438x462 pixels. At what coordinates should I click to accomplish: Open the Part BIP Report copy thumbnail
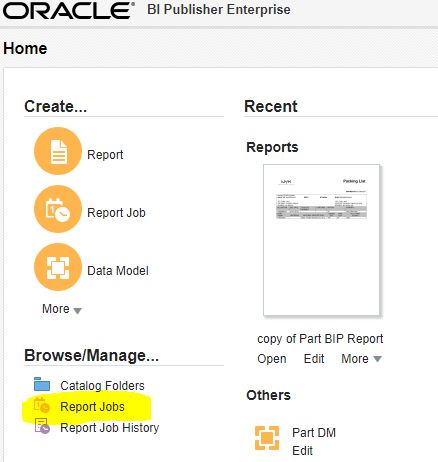tap(321, 240)
